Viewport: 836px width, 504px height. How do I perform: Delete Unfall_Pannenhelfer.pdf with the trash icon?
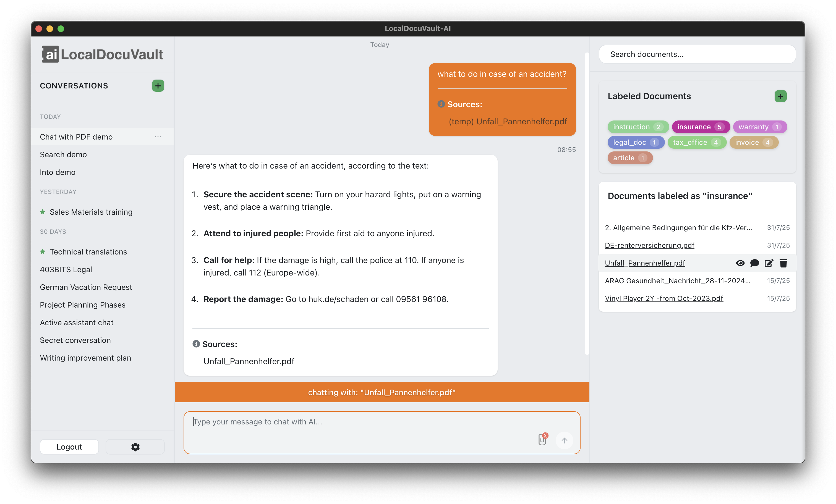(x=783, y=263)
